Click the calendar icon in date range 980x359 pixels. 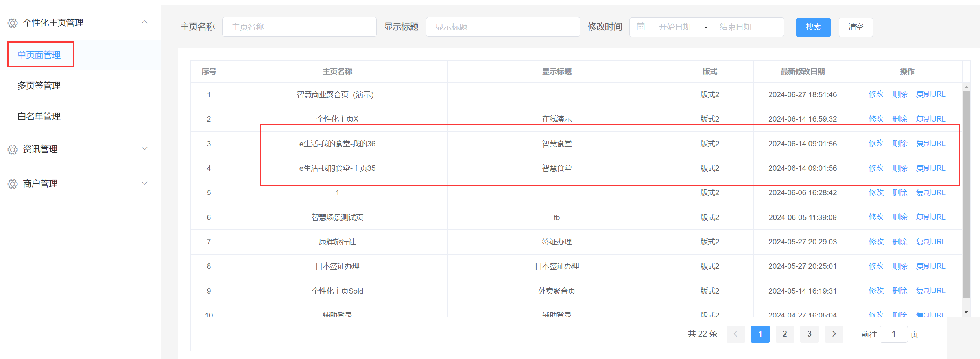(640, 27)
